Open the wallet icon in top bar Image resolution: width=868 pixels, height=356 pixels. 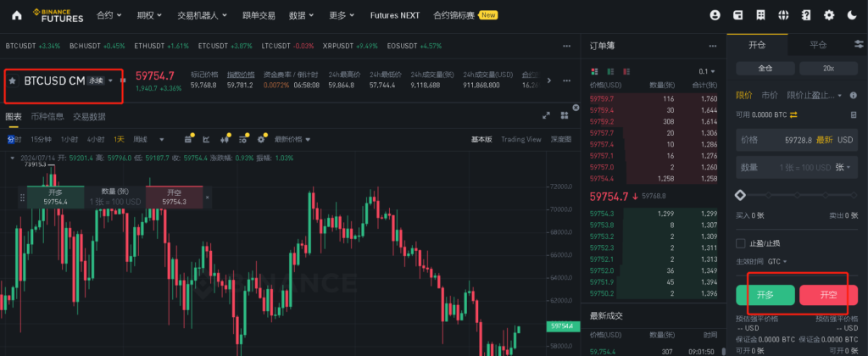(738, 15)
